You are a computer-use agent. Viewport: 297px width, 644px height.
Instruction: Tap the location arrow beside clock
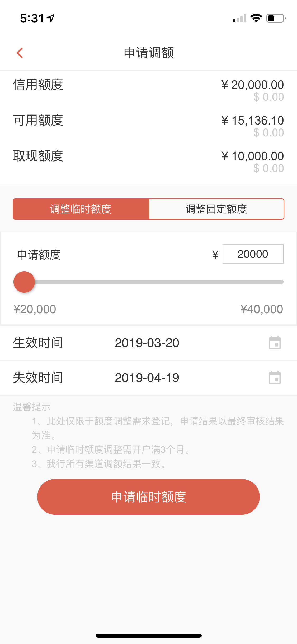click(51, 18)
